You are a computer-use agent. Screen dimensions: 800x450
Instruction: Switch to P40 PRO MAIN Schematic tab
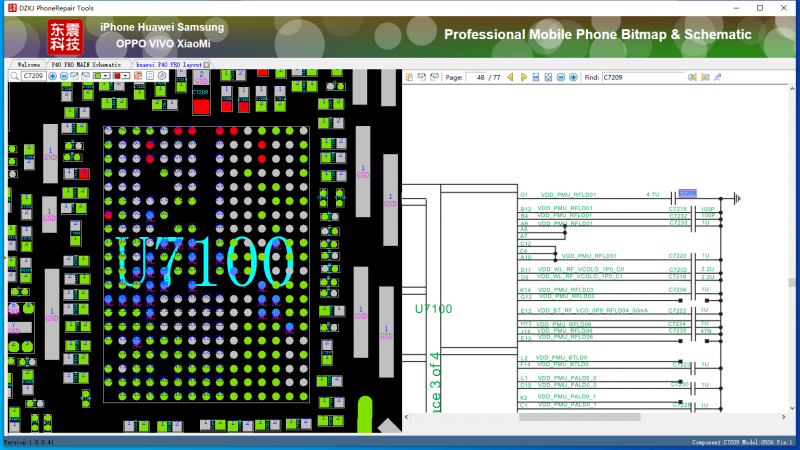pos(85,64)
